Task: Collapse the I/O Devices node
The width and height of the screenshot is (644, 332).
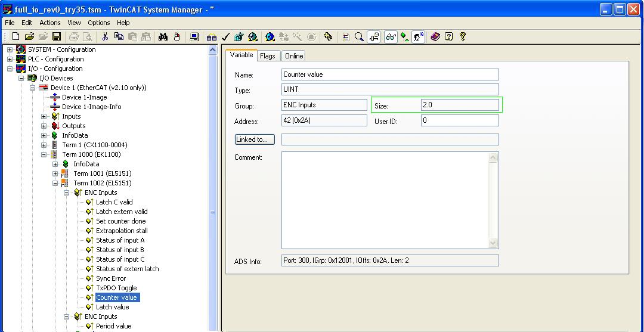Action: click(x=21, y=78)
